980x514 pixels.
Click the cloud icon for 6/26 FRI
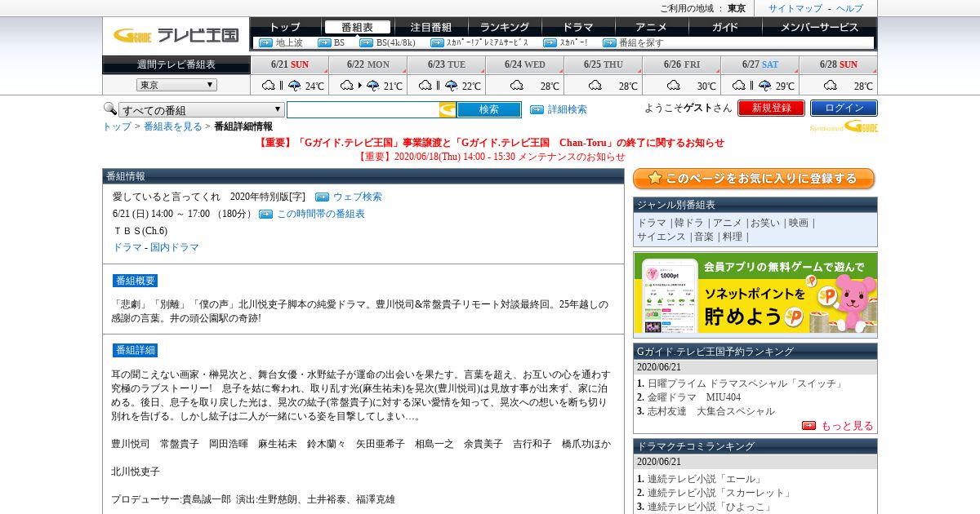coord(674,85)
